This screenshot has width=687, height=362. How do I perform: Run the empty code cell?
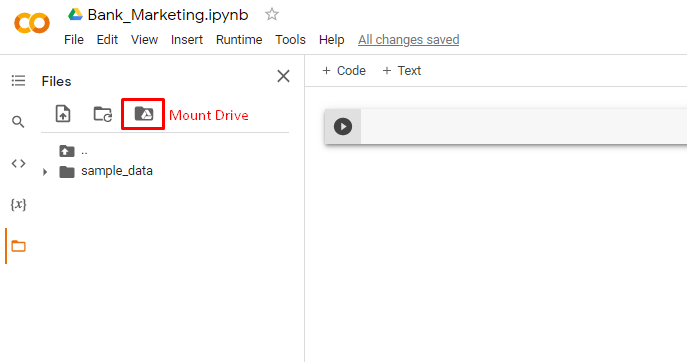click(x=343, y=127)
